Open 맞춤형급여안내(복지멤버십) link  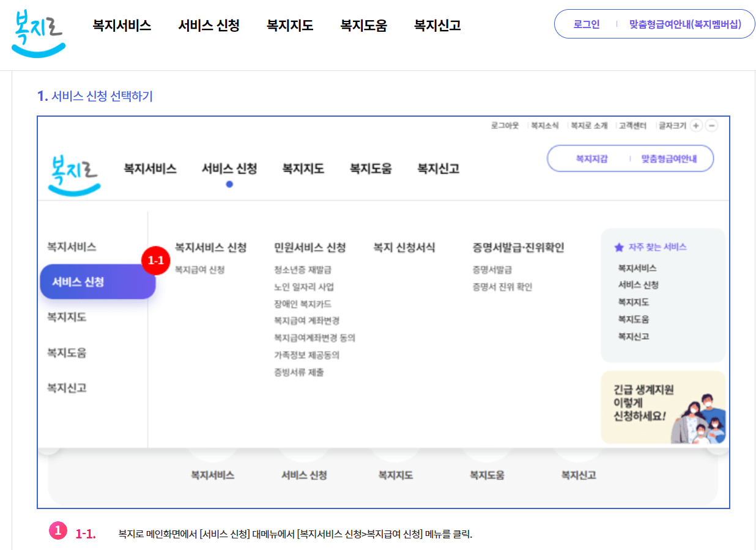click(x=685, y=24)
